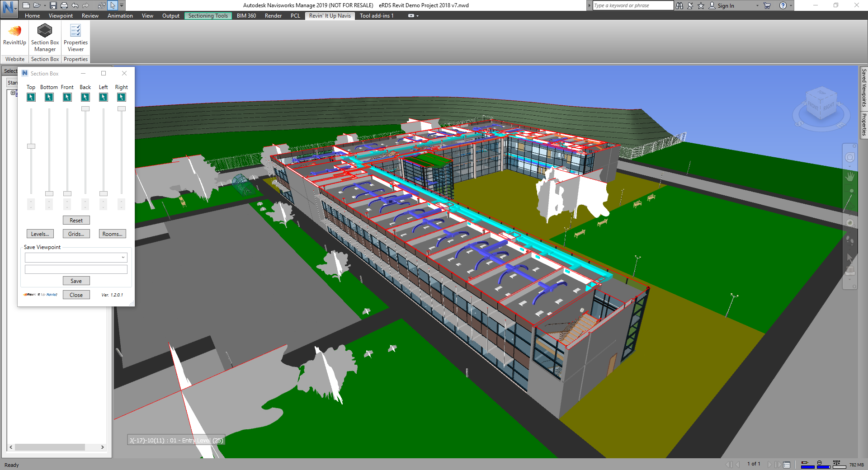Expand the Sign In account dropdown
The height and width of the screenshot is (470, 868).
pos(757,5)
